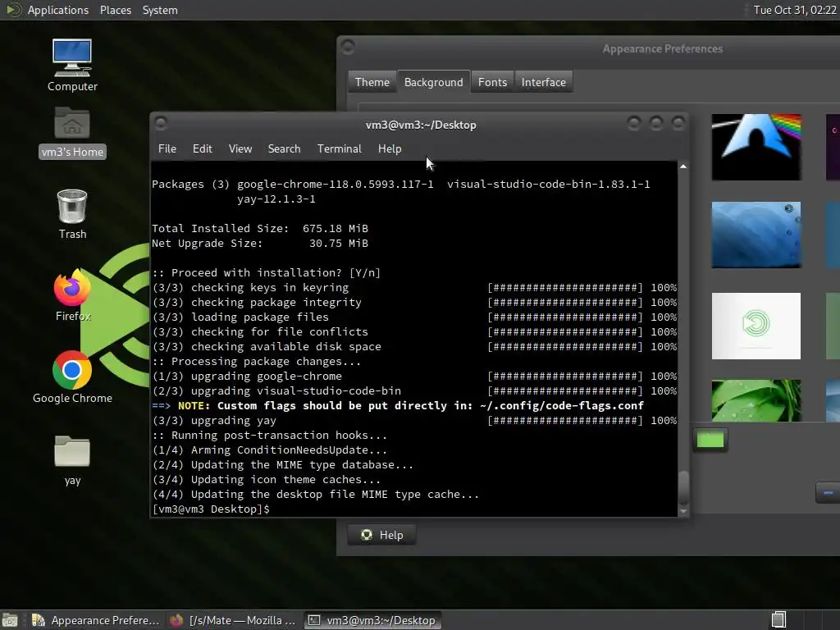The height and width of the screenshot is (630, 840).
Task: Switch to Theme tab in Appearance Preferences
Action: pyautogui.click(x=372, y=82)
